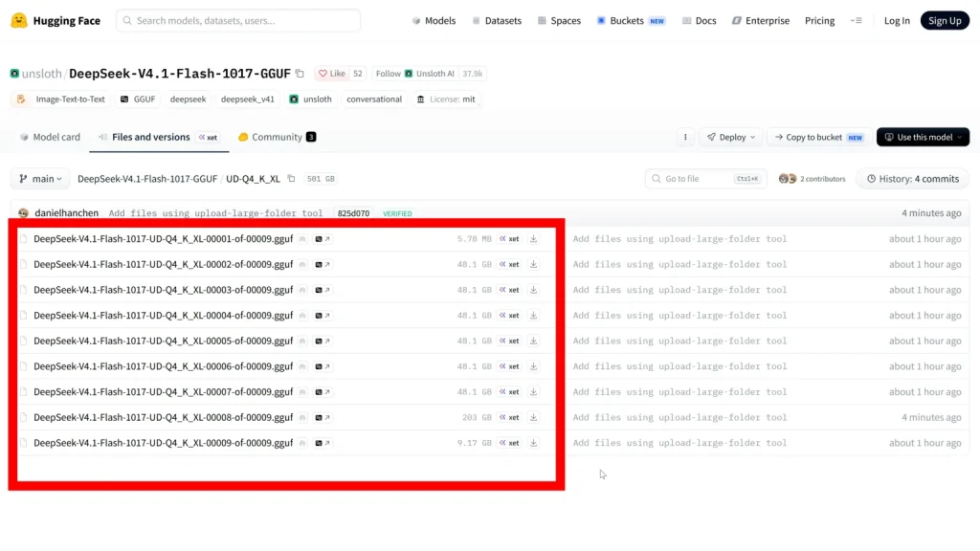Select the GGUF tag
This screenshot has height=551, width=980.
point(138,99)
